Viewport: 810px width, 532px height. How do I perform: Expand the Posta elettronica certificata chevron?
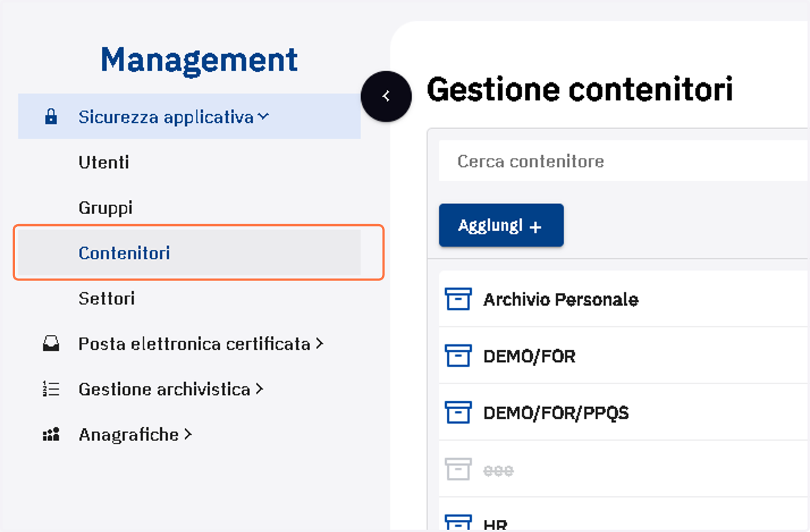click(x=320, y=344)
